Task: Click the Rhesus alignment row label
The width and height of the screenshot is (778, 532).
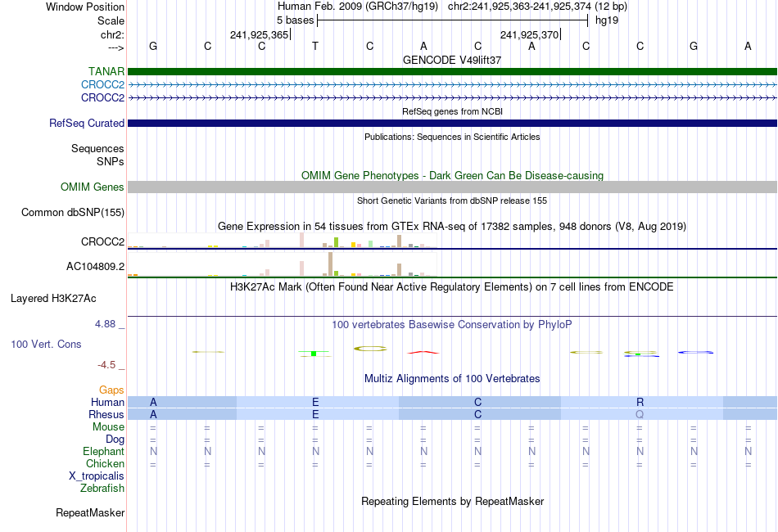Action: [x=106, y=414]
